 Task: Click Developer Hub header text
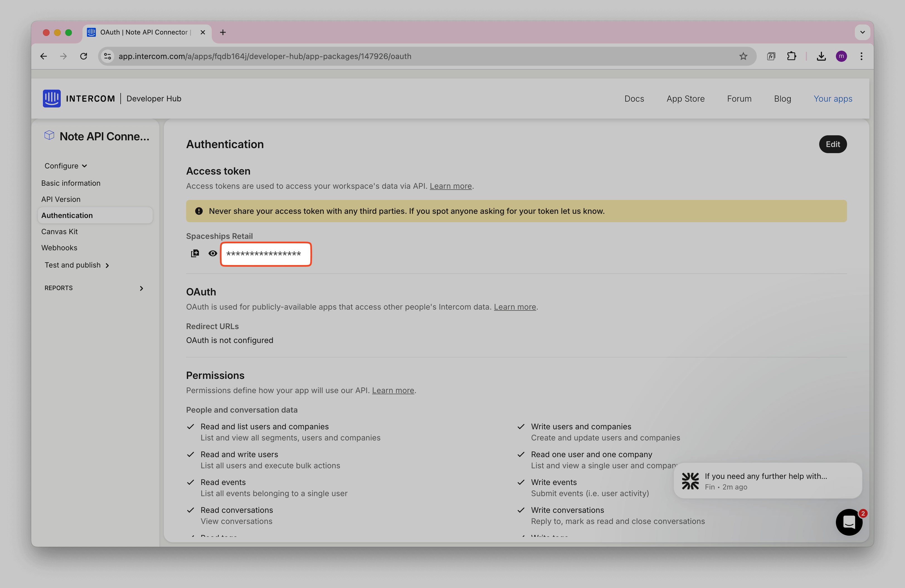(x=154, y=99)
